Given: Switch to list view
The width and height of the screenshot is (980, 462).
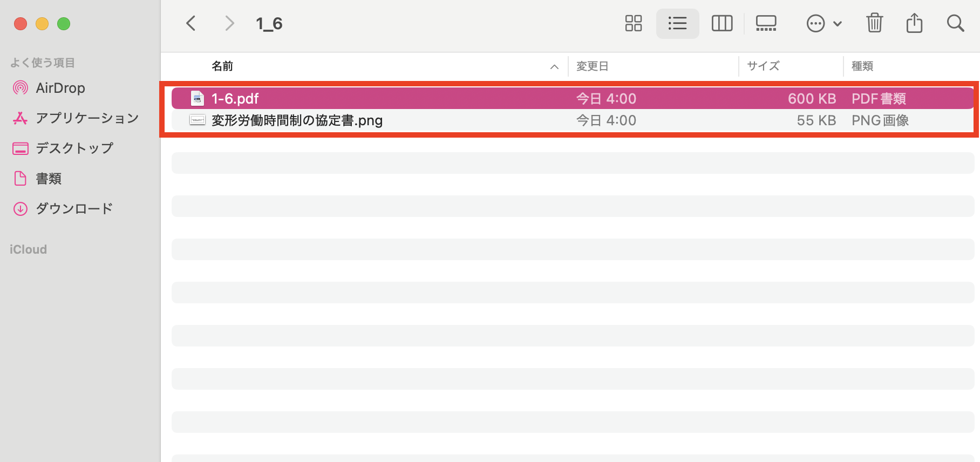Looking at the screenshot, I should [x=677, y=23].
